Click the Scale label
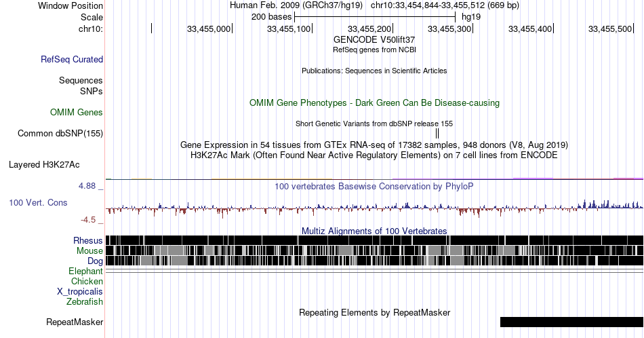Screen dimensions: 644x338 pos(92,17)
